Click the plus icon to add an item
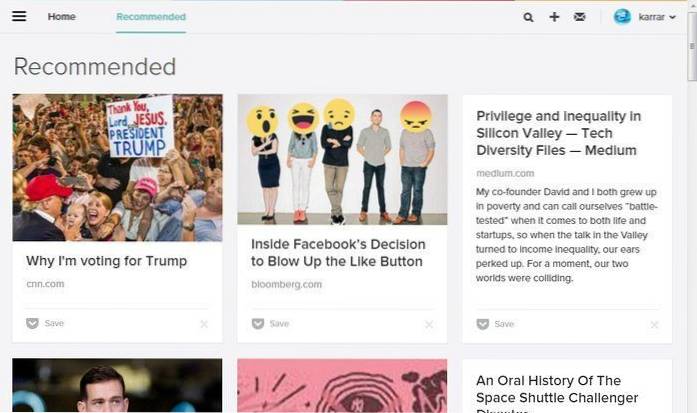Image resolution: width=697 pixels, height=413 pixels. (x=554, y=17)
